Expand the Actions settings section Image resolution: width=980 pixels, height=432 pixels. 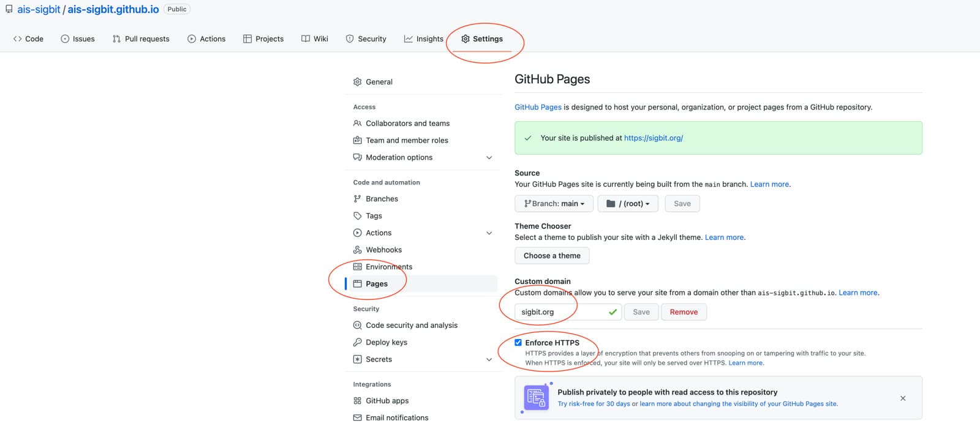coord(489,233)
